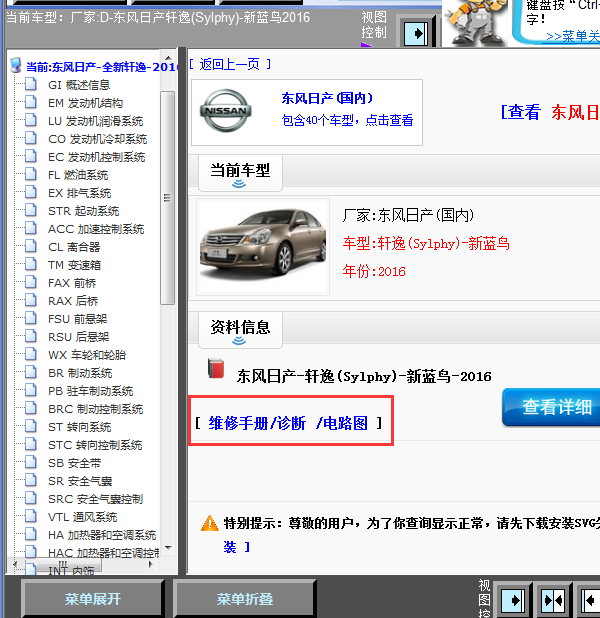Click the Sylphy car thumbnail
600x618 pixels.
tap(263, 247)
